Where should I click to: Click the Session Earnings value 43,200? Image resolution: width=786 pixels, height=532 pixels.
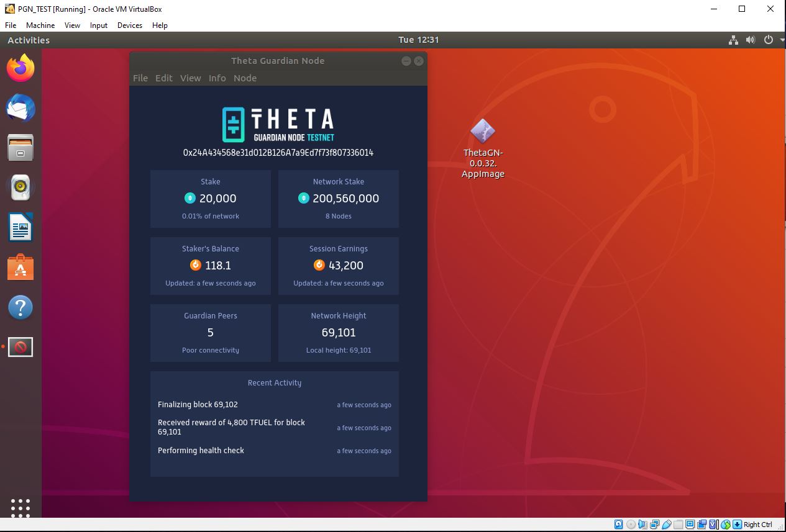pos(346,266)
